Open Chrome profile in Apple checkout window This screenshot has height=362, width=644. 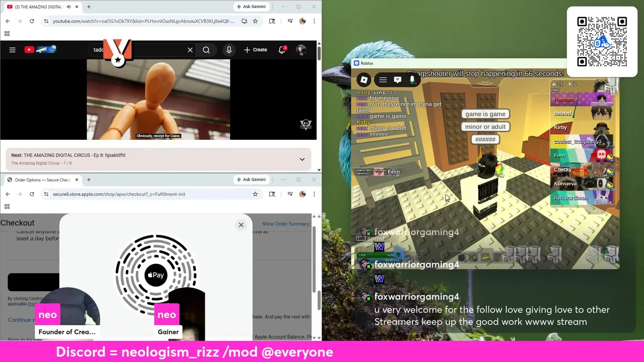tap(302, 194)
